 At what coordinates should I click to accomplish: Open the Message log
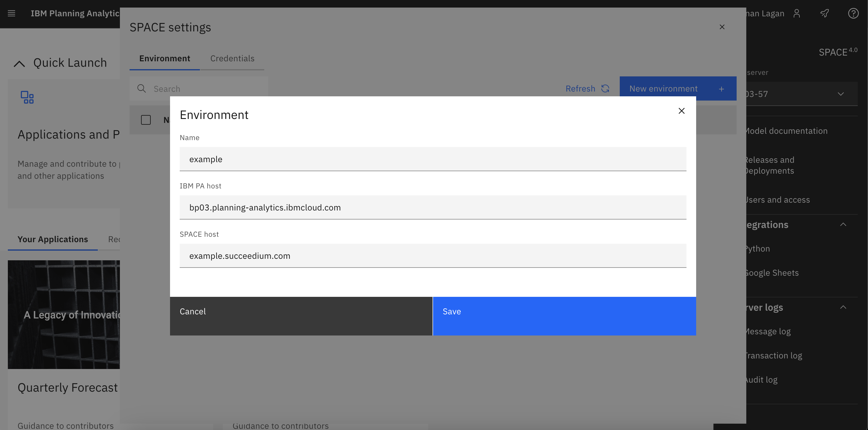pos(768,331)
